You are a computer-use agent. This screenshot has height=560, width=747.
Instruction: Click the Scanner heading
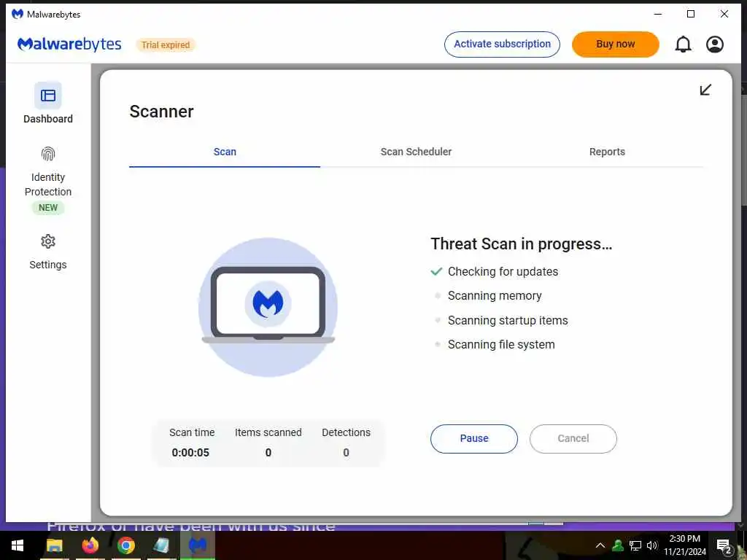[161, 112]
